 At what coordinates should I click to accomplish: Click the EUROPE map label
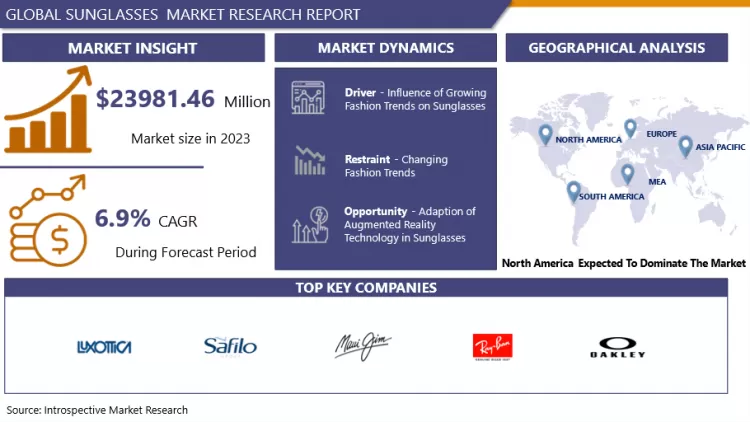(662, 134)
